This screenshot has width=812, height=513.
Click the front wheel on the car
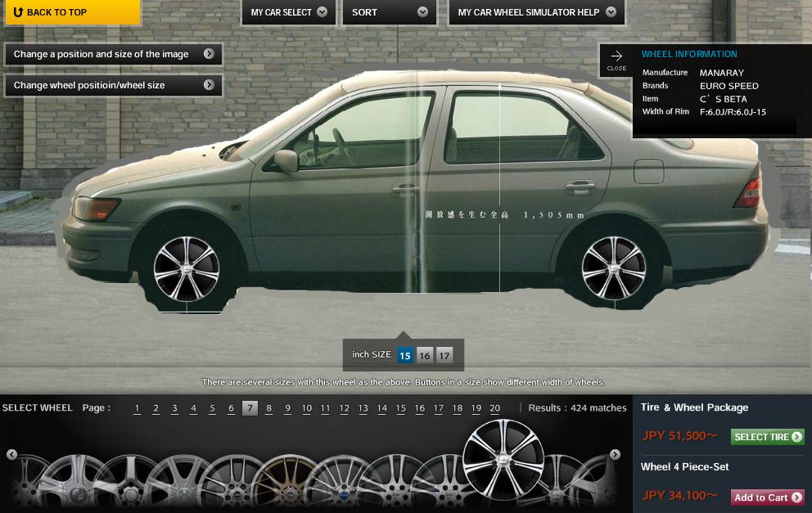pos(187,269)
